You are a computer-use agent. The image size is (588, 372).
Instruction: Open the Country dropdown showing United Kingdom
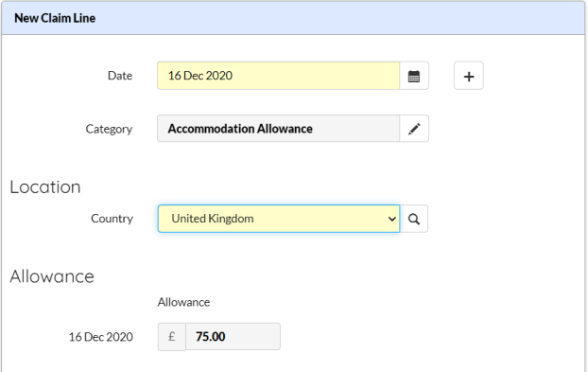(279, 219)
